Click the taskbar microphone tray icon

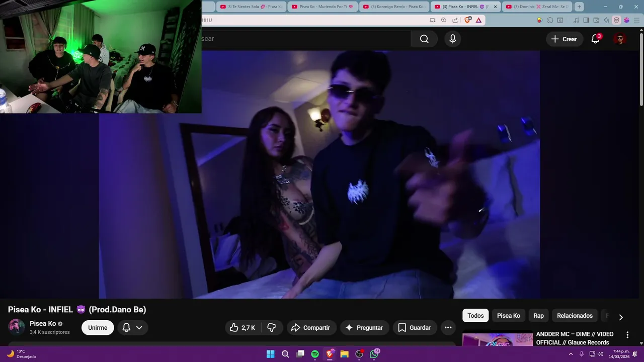[x=582, y=354]
